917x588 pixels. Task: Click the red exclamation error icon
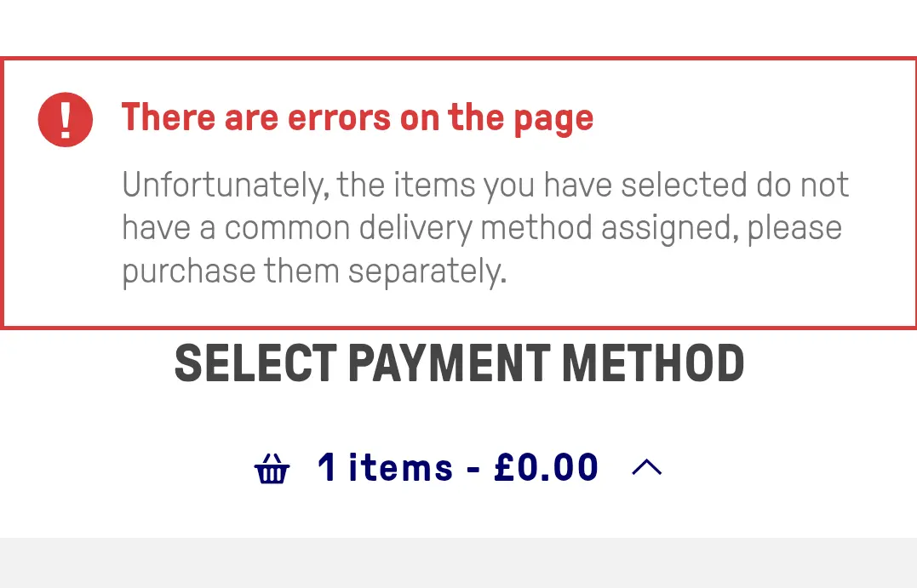pos(65,119)
